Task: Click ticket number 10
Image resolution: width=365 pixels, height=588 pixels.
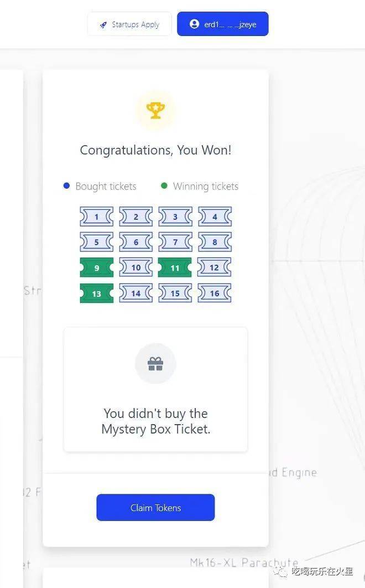Action: point(136,268)
